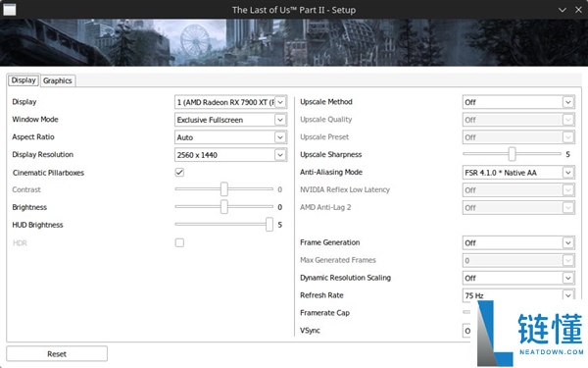The width and height of the screenshot is (588, 368).
Task: Click the 'HUD Brightness' label
Action: (37, 225)
